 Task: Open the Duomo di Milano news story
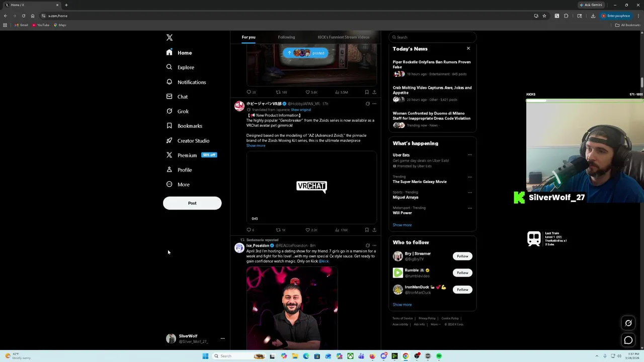(432, 120)
